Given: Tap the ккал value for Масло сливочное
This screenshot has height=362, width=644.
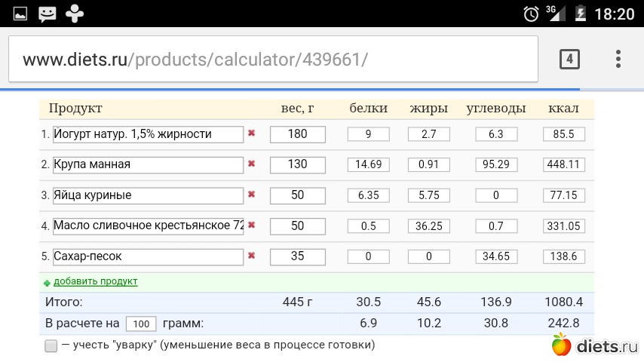Looking at the screenshot, I should [563, 225].
